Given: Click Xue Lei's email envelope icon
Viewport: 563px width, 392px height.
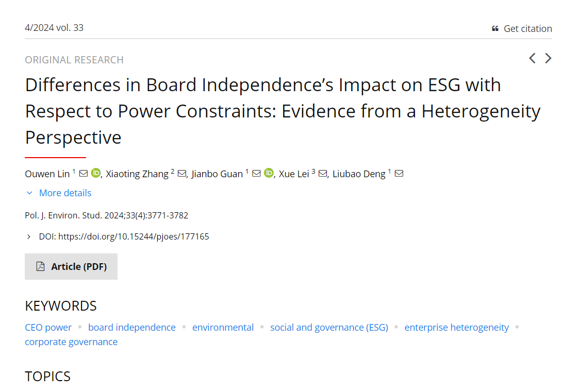Looking at the screenshot, I should click(x=323, y=174).
